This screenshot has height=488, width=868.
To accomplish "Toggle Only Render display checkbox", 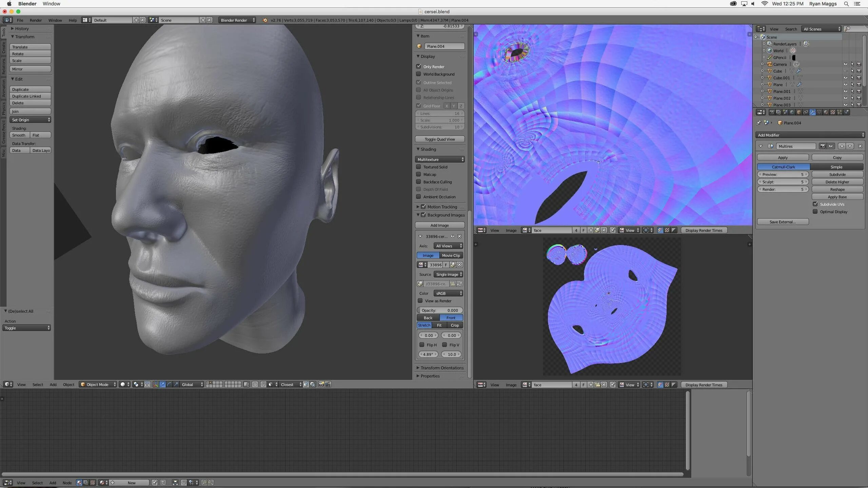I will click(x=418, y=66).
